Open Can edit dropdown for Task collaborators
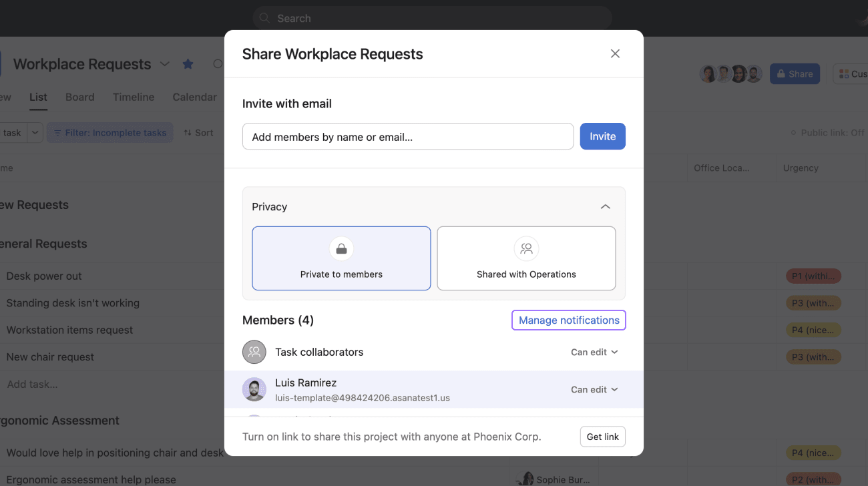This screenshot has height=486, width=868. (594, 352)
